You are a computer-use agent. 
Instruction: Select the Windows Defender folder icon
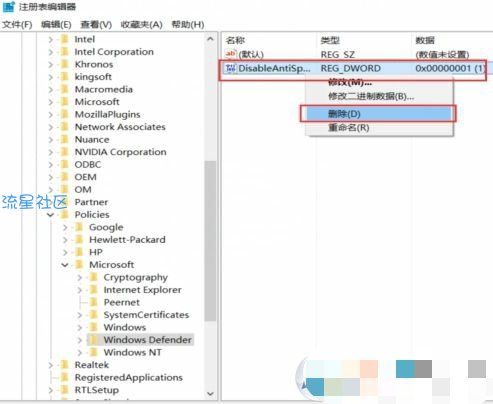click(x=94, y=340)
